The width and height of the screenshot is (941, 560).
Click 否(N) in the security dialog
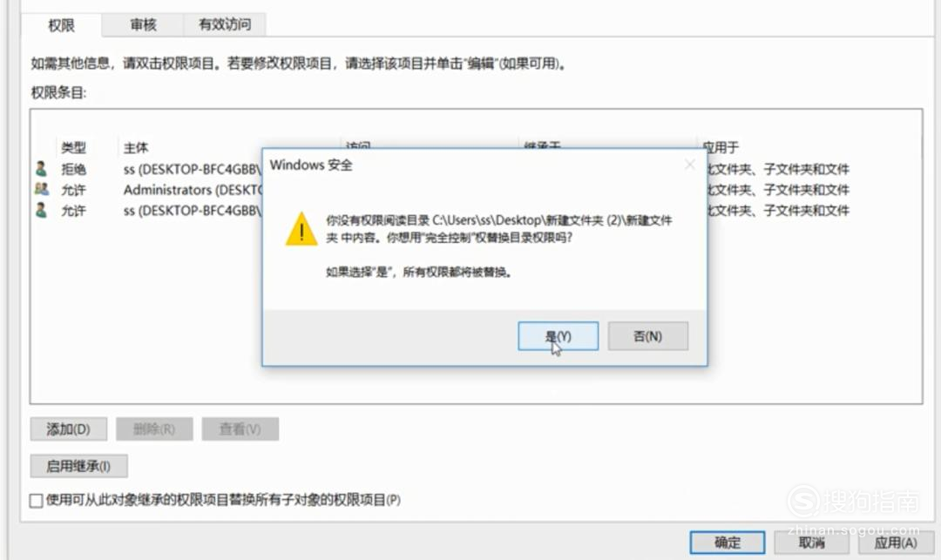tap(647, 336)
